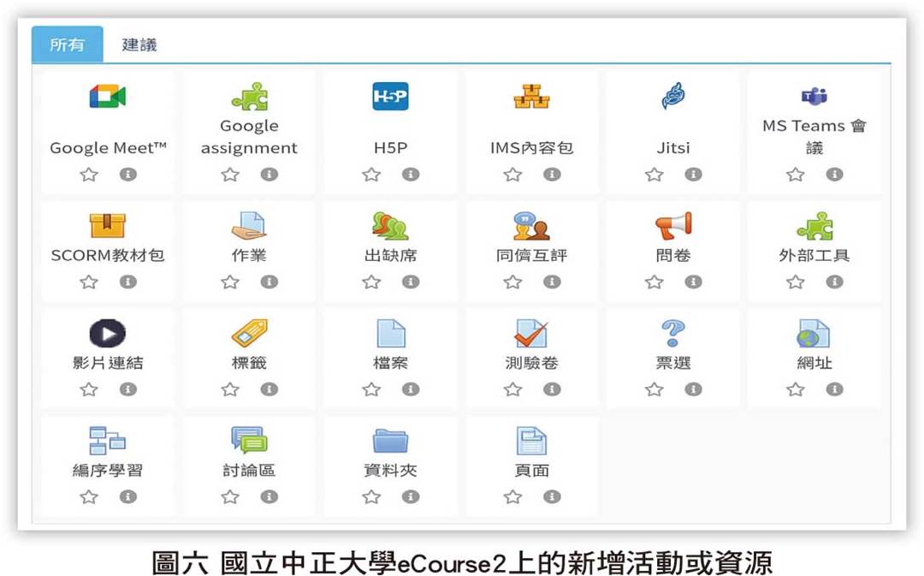The width and height of the screenshot is (924, 576).
Task: Select the Google Meet activity icon
Action: (x=107, y=97)
